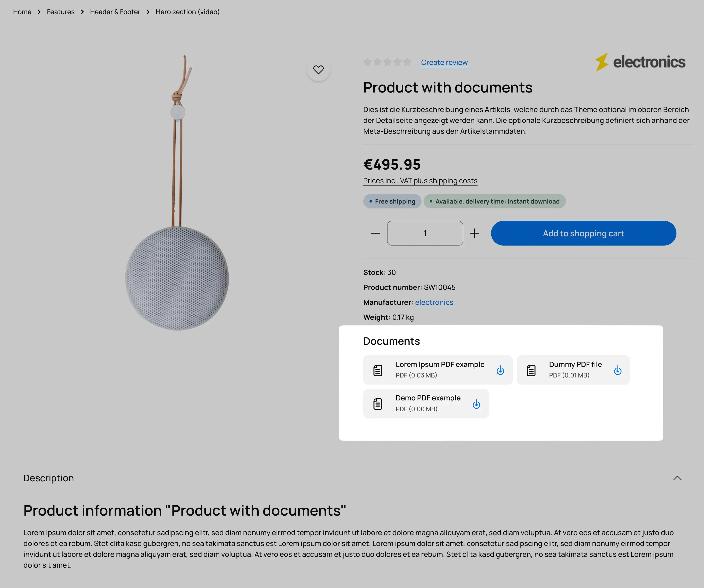Download the Demo PDF example

[476, 404]
